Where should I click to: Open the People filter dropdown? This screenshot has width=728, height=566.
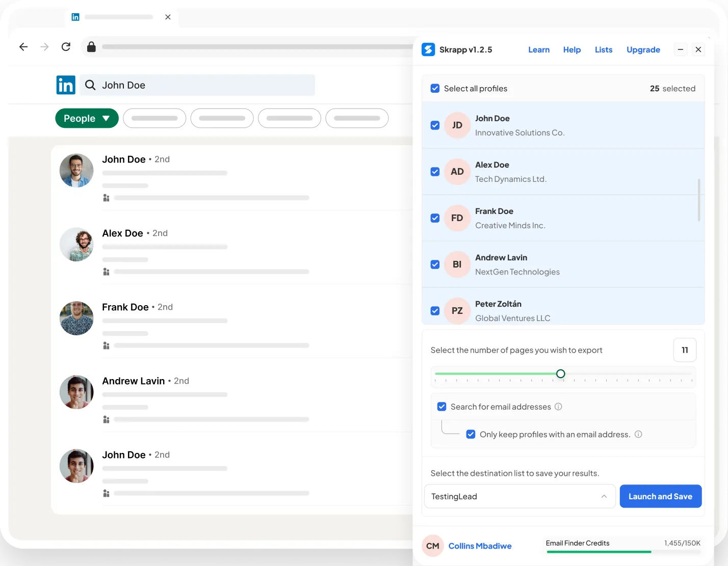(x=87, y=118)
